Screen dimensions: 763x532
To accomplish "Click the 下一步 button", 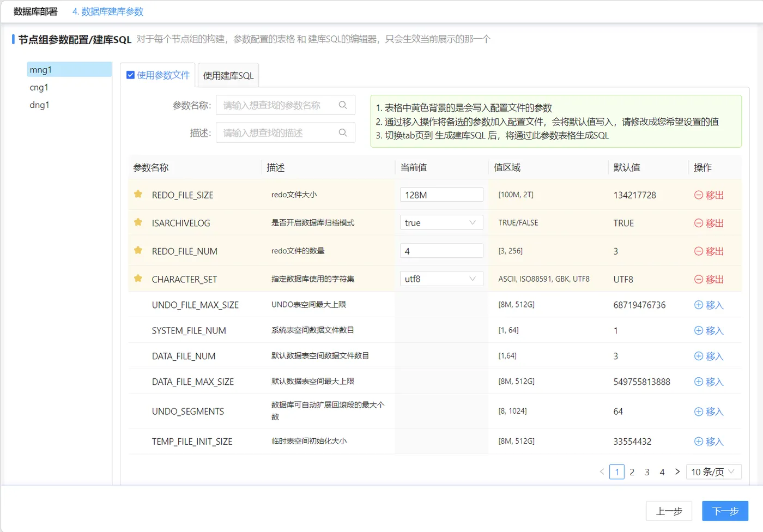I will click(725, 511).
